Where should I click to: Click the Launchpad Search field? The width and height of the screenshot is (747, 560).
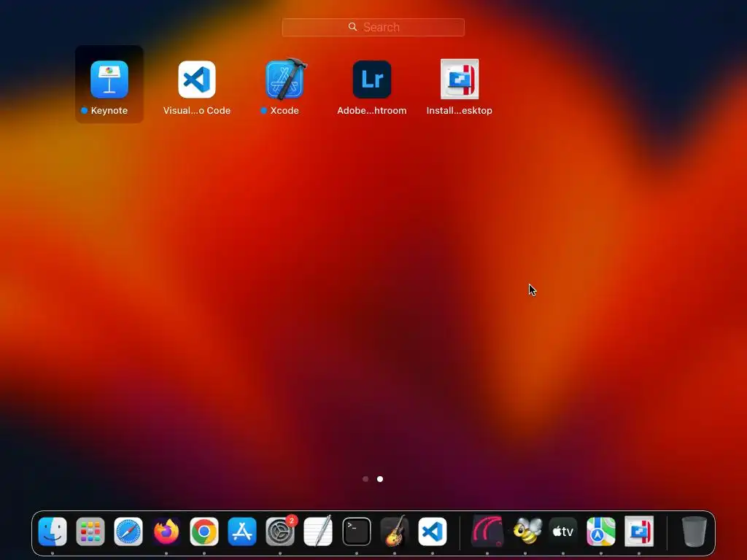[x=373, y=27]
